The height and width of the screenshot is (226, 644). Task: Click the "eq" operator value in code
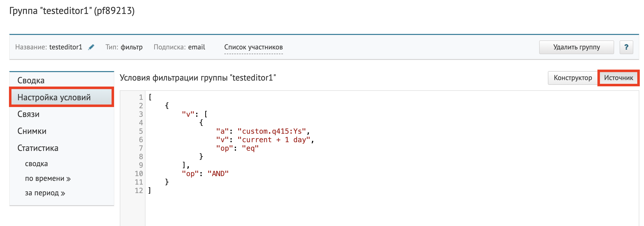click(250, 148)
